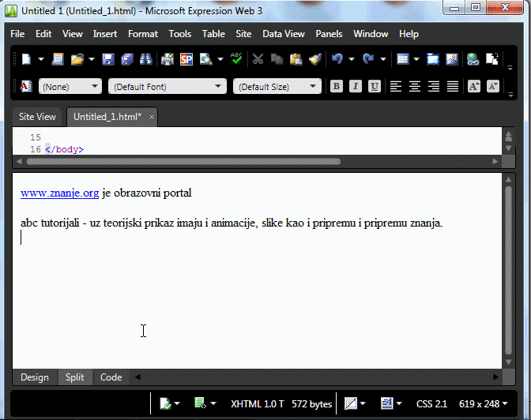
Task: Click the Paste clipboard icon
Action: 296,59
